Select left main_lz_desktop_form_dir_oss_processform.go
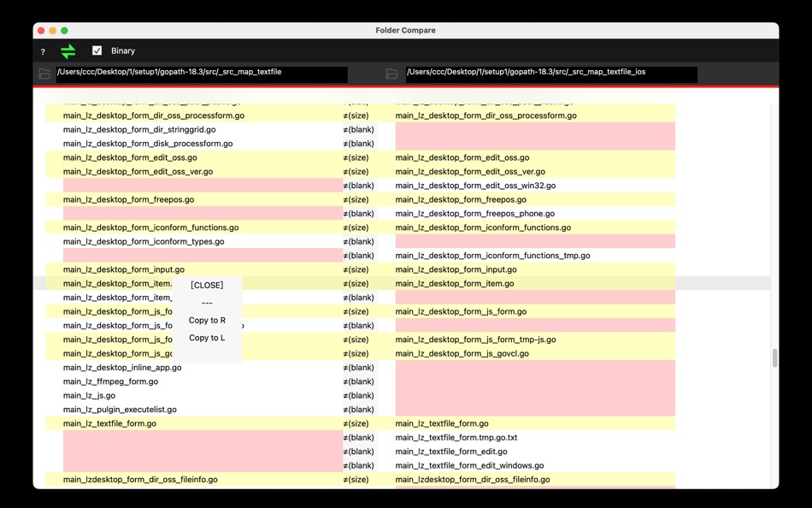Viewport: 812px width, 508px height. click(x=154, y=115)
